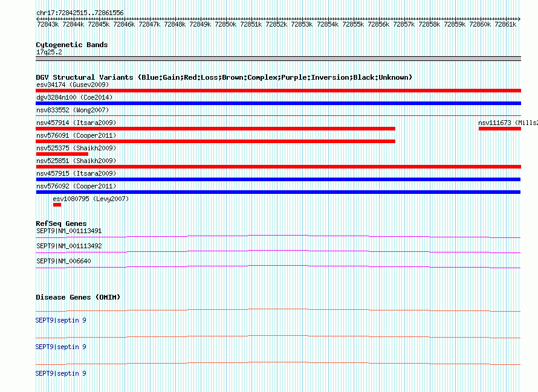Click the 72843k ruler tick label

point(48,24)
